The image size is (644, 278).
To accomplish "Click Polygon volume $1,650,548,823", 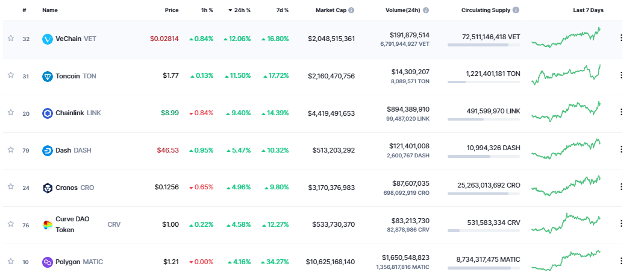I will tap(406, 257).
